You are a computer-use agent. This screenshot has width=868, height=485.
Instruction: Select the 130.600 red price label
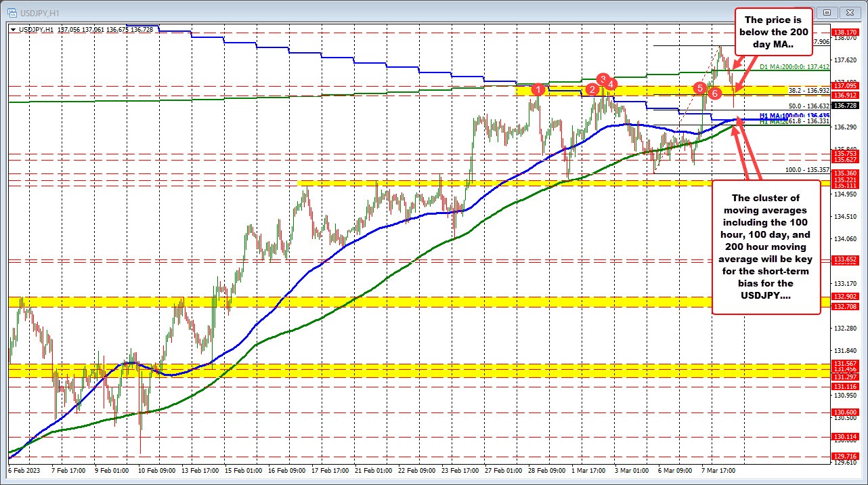[x=844, y=412]
